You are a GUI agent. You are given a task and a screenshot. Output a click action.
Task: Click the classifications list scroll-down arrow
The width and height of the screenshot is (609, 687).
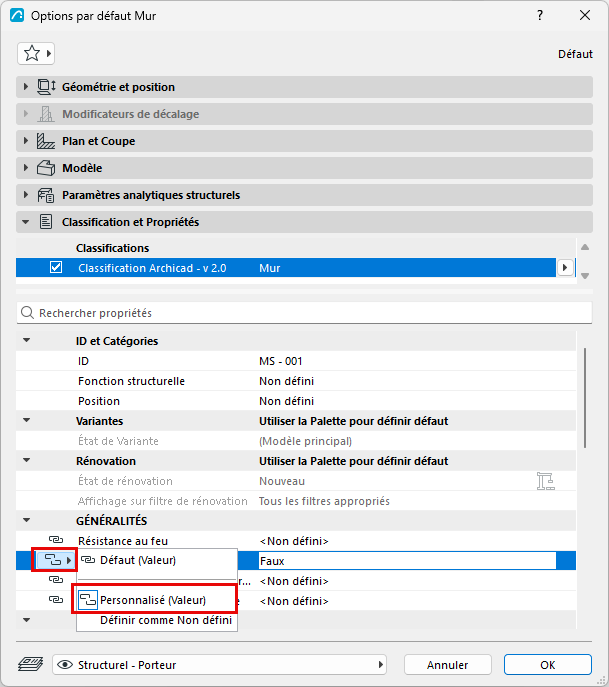click(x=584, y=276)
